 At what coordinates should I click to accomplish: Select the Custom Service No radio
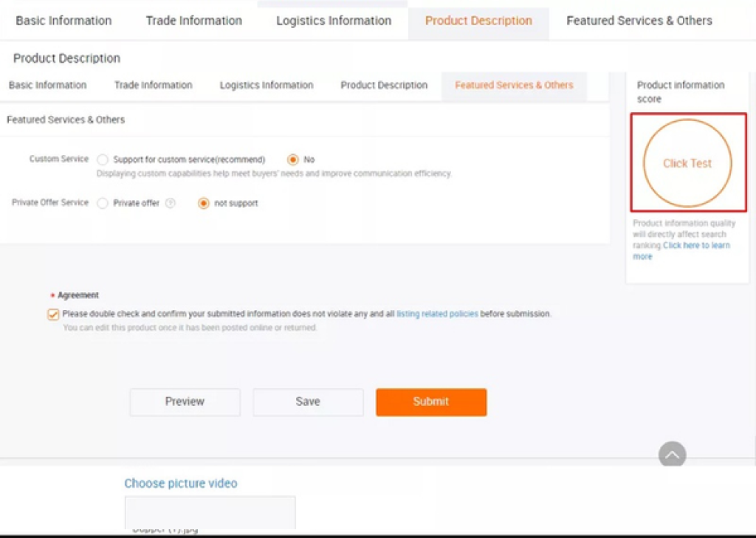coord(292,159)
